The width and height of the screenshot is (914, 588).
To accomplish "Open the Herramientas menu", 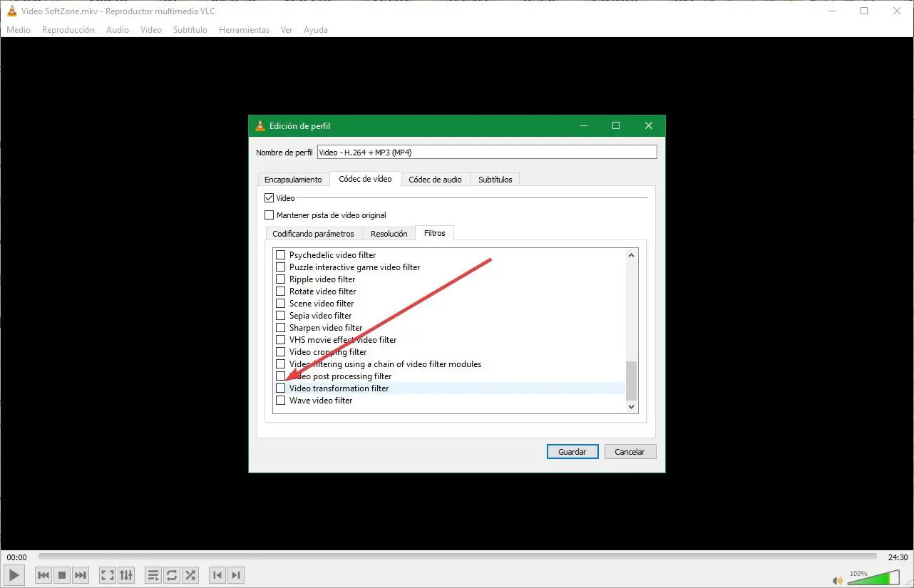I will click(244, 30).
